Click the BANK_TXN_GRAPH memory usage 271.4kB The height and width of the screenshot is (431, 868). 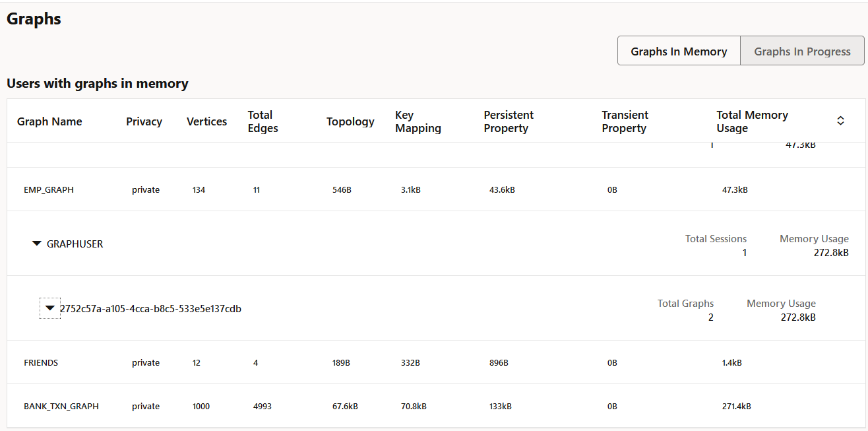[736, 407]
